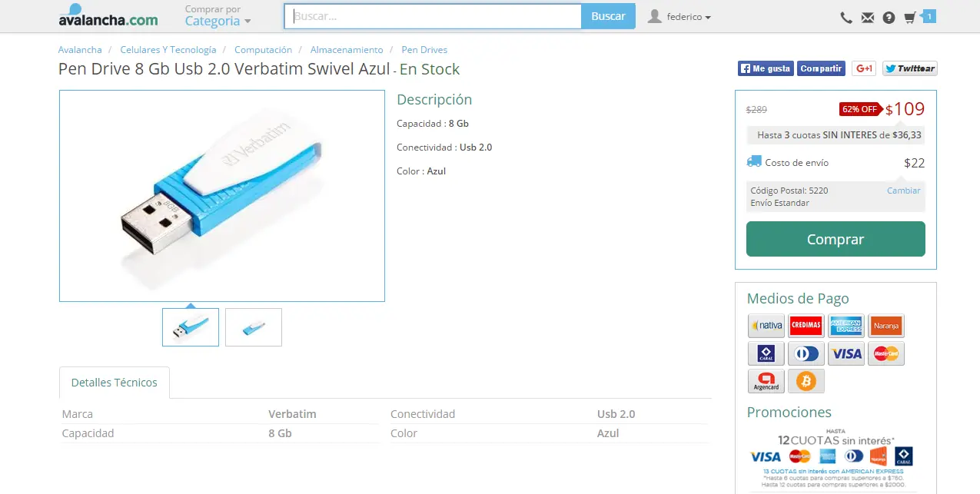Click the Facebook Compartir button
This screenshot has height=494, width=980.
click(x=821, y=68)
